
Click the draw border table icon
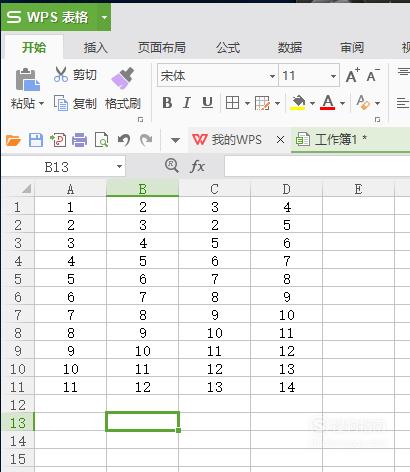pos(262,103)
